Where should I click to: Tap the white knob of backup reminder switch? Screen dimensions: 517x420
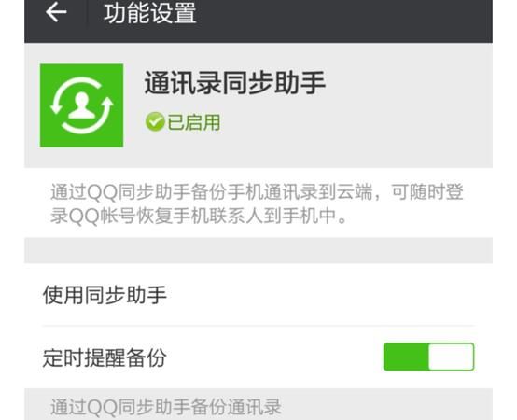point(451,357)
